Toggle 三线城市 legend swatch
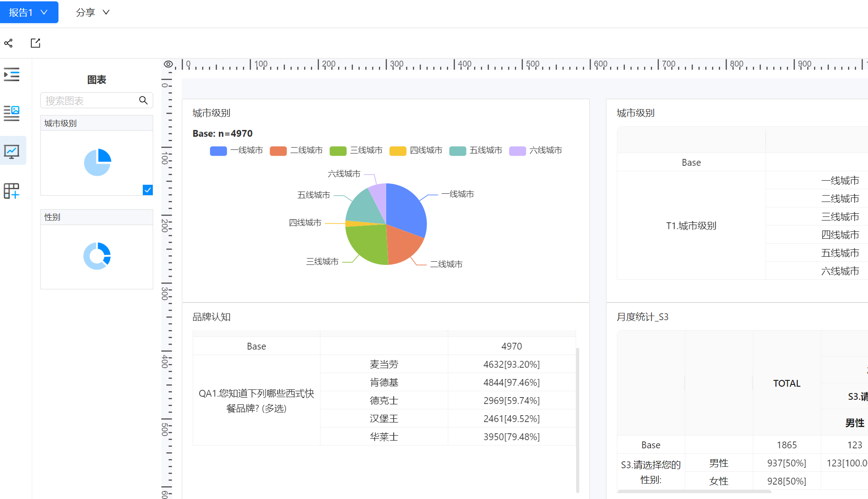 [338, 151]
